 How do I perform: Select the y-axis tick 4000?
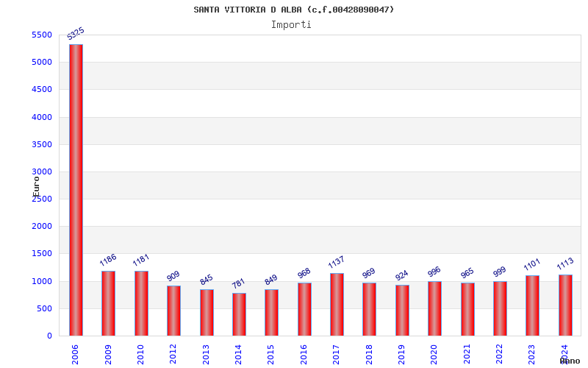click(x=42, y=117)
